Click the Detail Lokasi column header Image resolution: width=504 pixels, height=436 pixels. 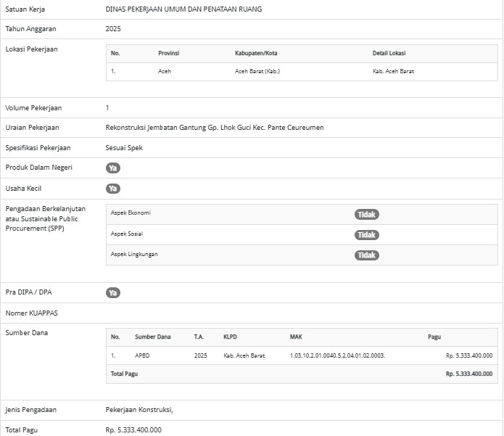pyautogui.click(x=389, y=53)
